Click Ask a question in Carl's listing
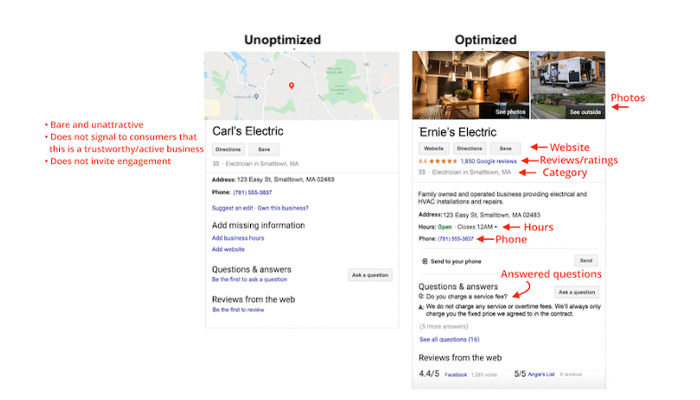The width and height of the screenshot is (700, 400). [x=370, y=274]
